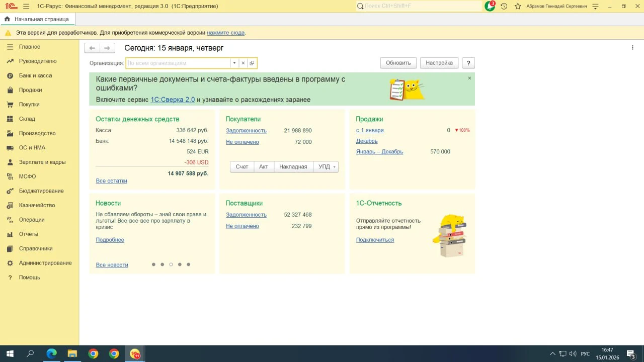Screen dimensions: 644x362
Task: Open the Зарплата и кадры section
Action: (42, 162)
